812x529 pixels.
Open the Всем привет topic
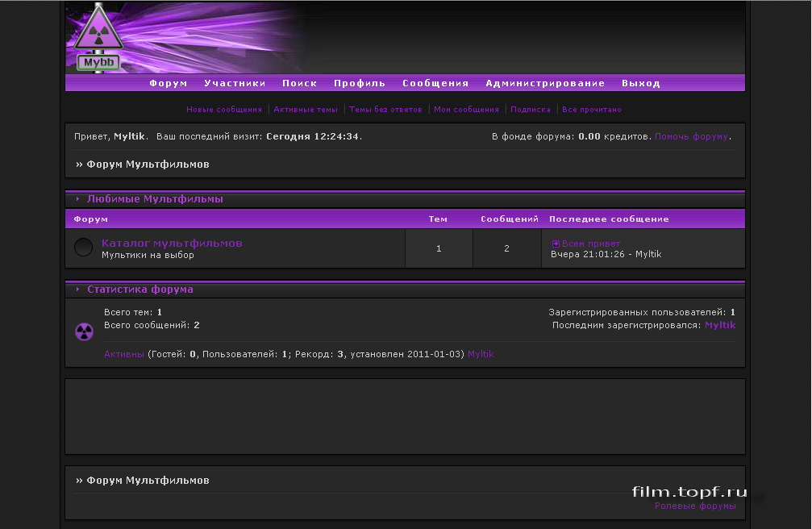589,242
